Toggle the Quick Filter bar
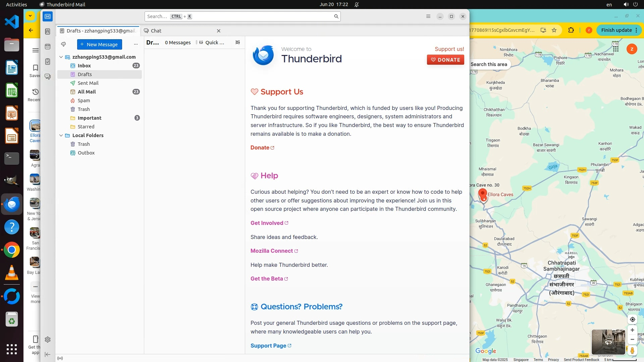 pyautogui.click(x=211, y=43)
